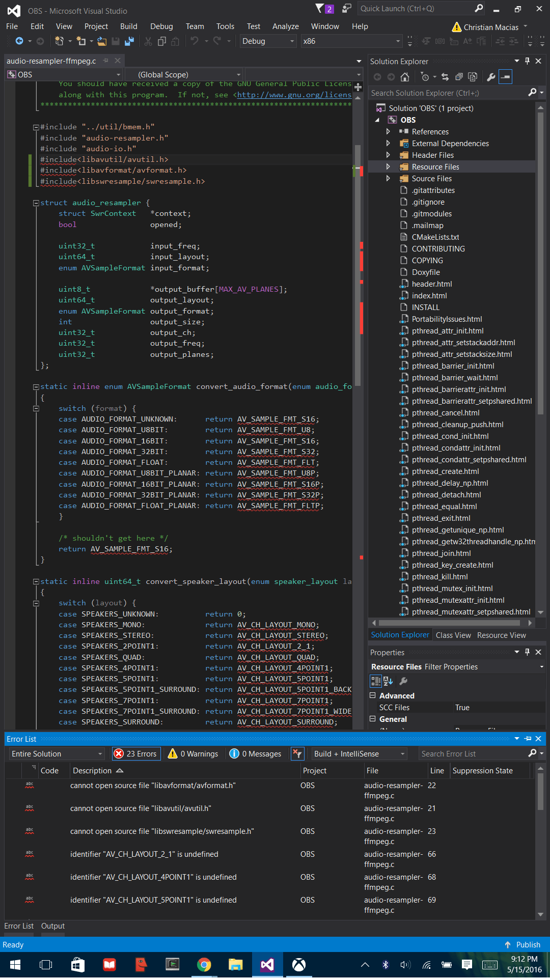Click Categorized view icon in Properties
Screen dimensions: 550x980
[x=376, y=681]
